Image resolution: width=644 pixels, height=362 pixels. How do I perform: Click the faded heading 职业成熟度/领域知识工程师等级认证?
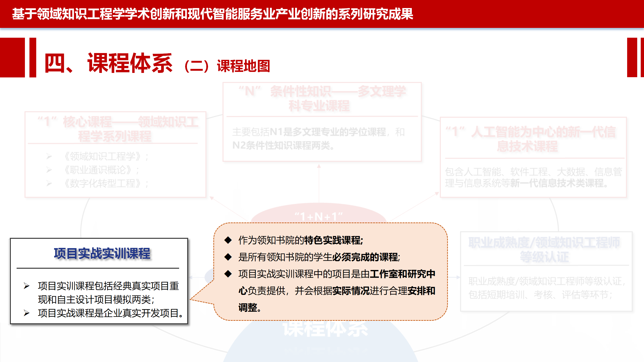pyautogui.click(x=544, y=250)
